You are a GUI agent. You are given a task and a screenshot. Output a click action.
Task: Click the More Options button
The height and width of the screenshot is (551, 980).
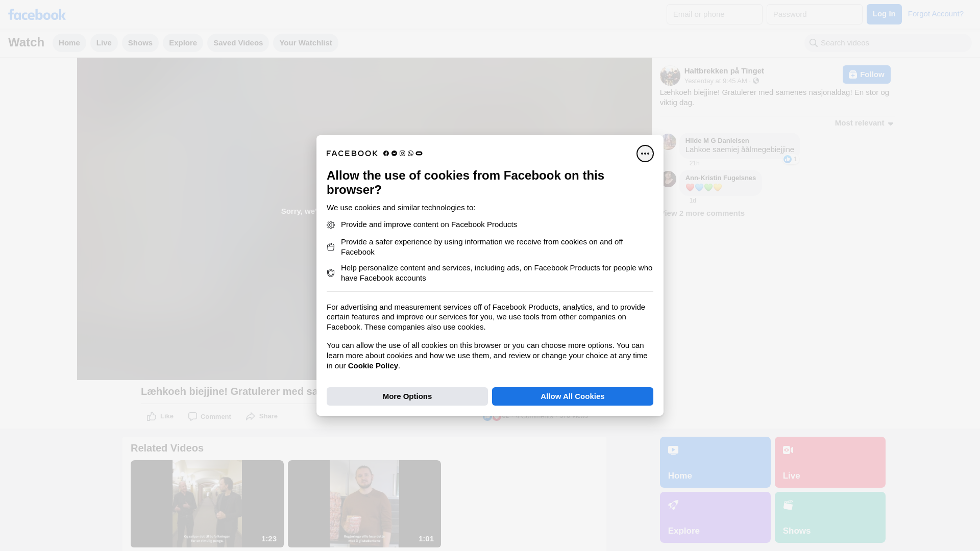coord(407,396)
